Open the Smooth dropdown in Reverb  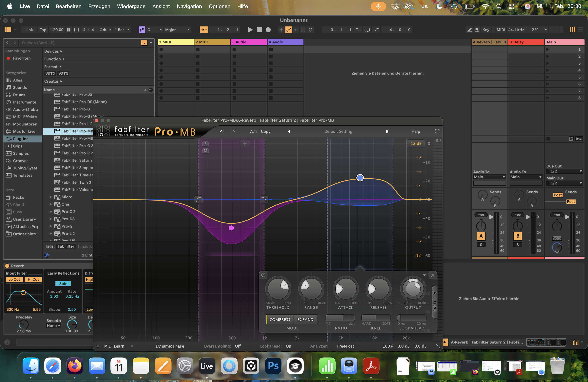[53, 325]
